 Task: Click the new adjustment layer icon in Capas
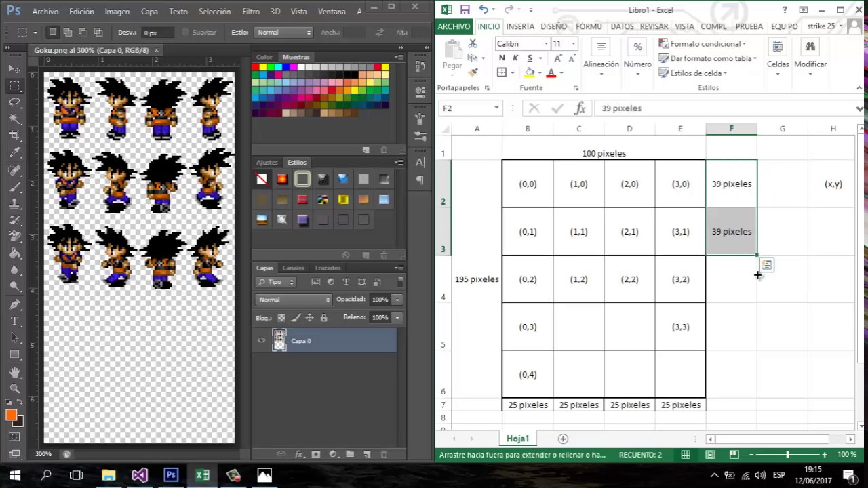click(x=333, y=454)
